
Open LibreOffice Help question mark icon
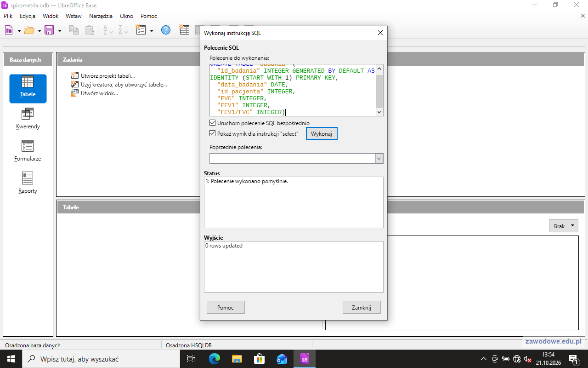[x=166, y=30]
